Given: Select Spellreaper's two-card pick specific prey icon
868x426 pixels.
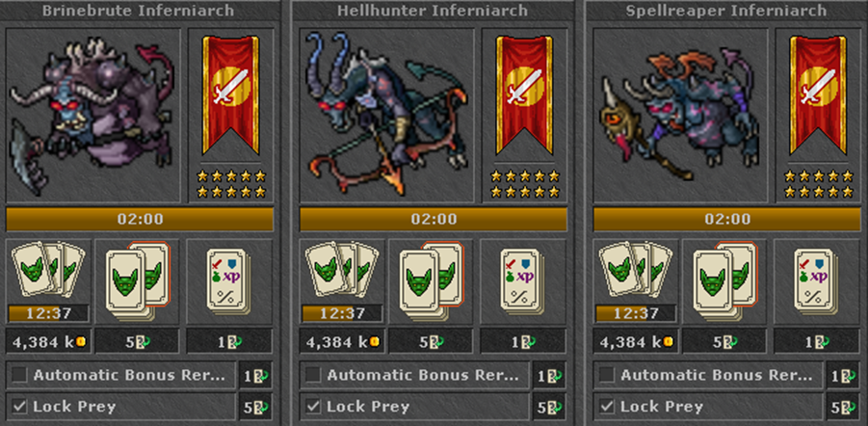Looking at the screenshot, I should [724, 281].
